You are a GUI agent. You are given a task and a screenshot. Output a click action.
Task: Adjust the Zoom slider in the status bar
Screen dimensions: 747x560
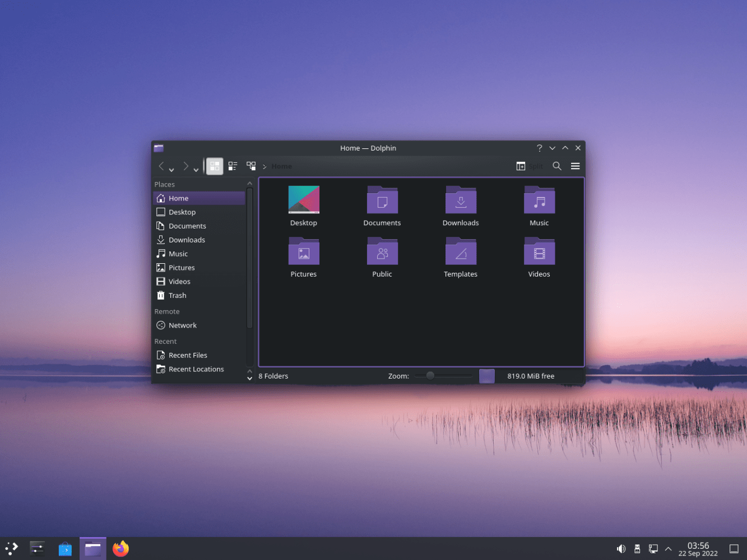[x=430, y=376]
